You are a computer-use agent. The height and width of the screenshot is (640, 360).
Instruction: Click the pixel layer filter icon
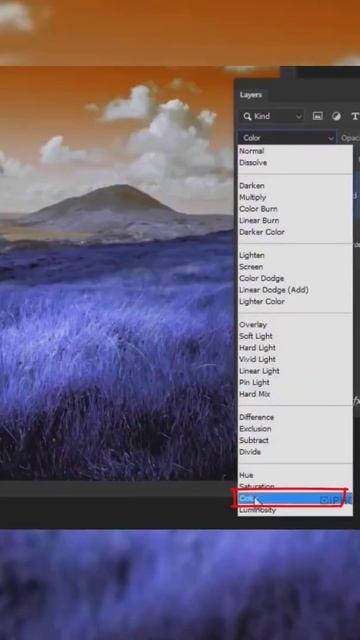(x=318, y=116)
